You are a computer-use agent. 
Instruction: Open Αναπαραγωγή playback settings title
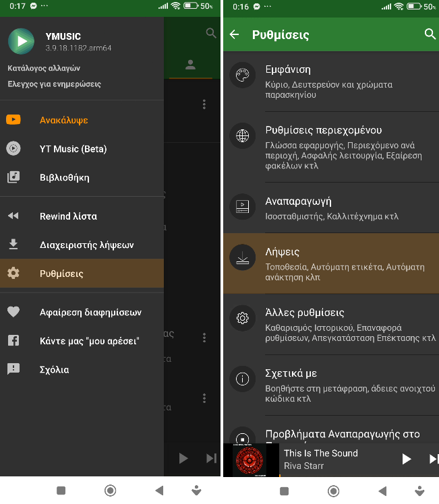tap(298, 201)
